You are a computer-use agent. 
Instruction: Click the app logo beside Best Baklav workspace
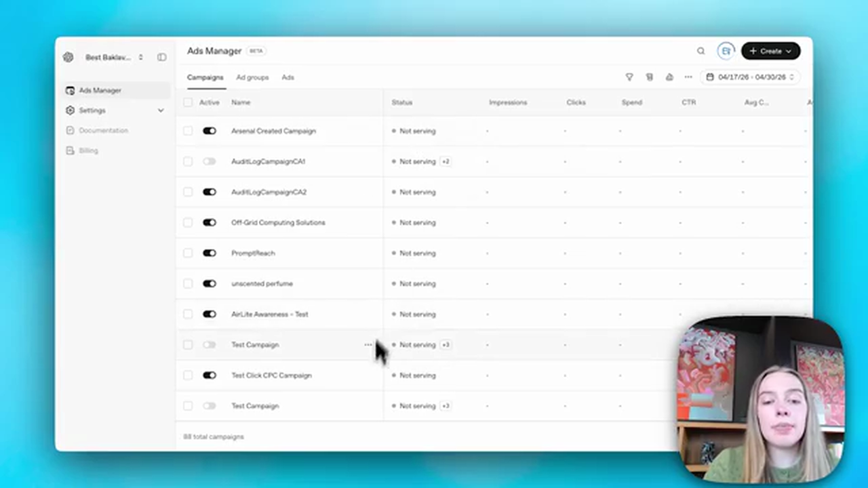68,58
